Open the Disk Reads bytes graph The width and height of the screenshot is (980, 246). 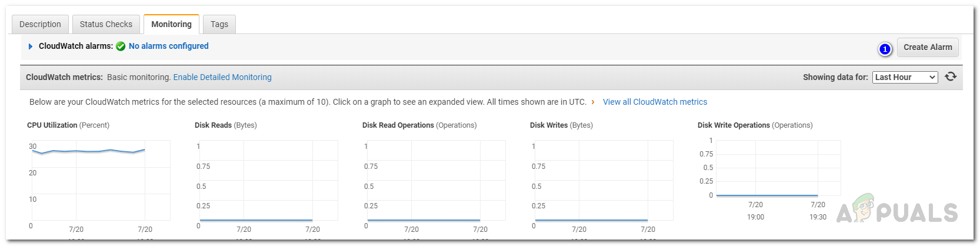pyautogui.click(x=268, y=182)
